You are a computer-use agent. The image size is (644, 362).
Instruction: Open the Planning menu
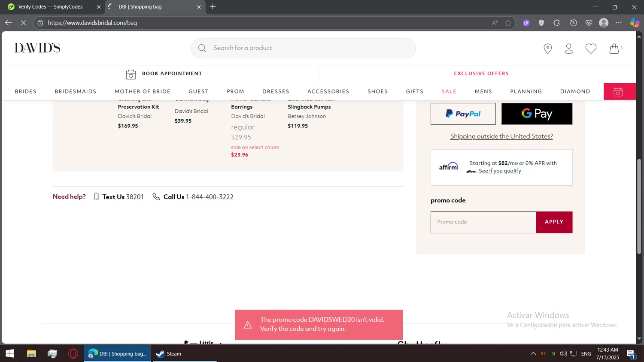click(x=526, y=92)
